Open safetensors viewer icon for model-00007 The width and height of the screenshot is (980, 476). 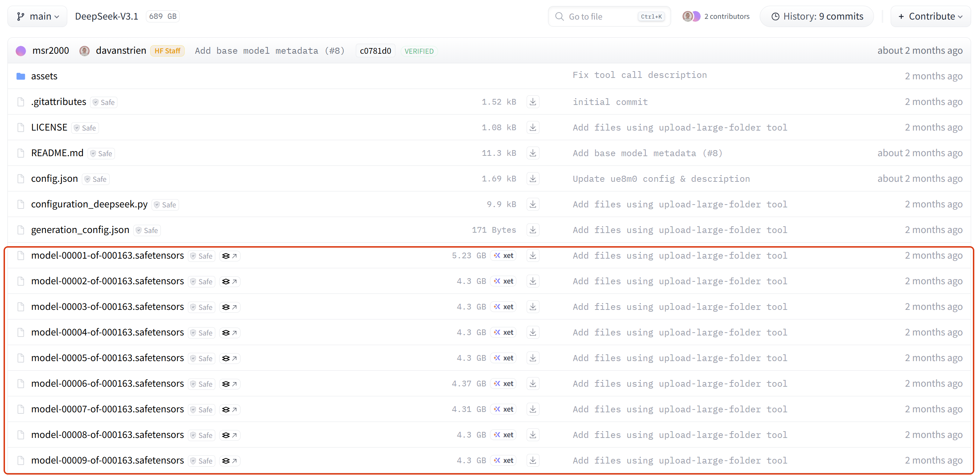pos(230,410)
